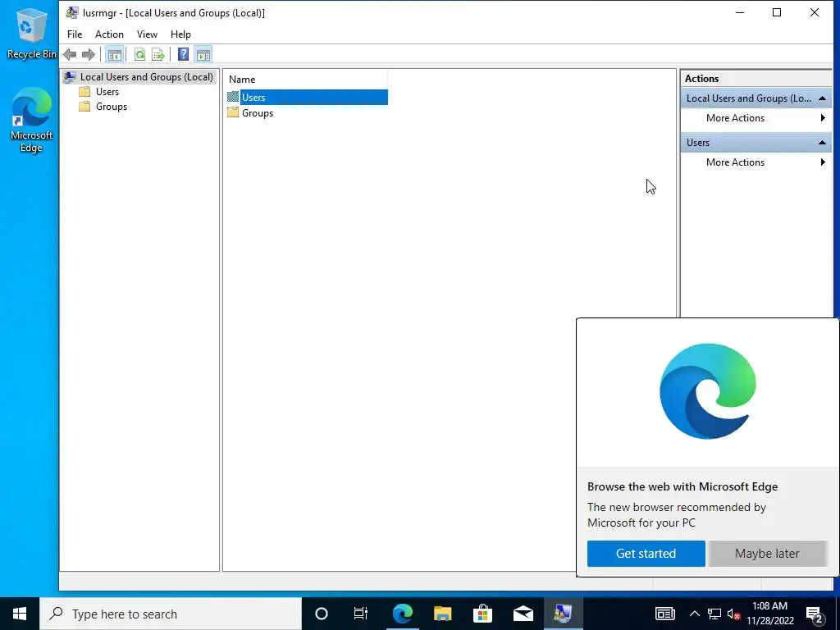Open the Windows Start menu
Screen dimensions: 840x630
pos(20,614)
